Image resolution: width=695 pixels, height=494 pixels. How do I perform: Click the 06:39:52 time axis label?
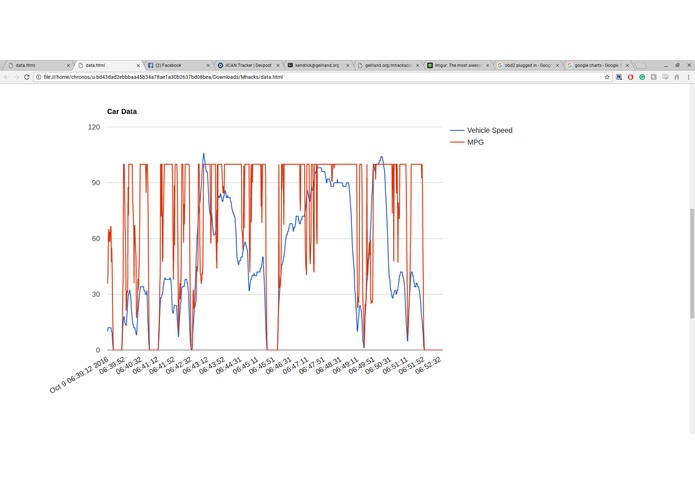[x=112, y=366]
